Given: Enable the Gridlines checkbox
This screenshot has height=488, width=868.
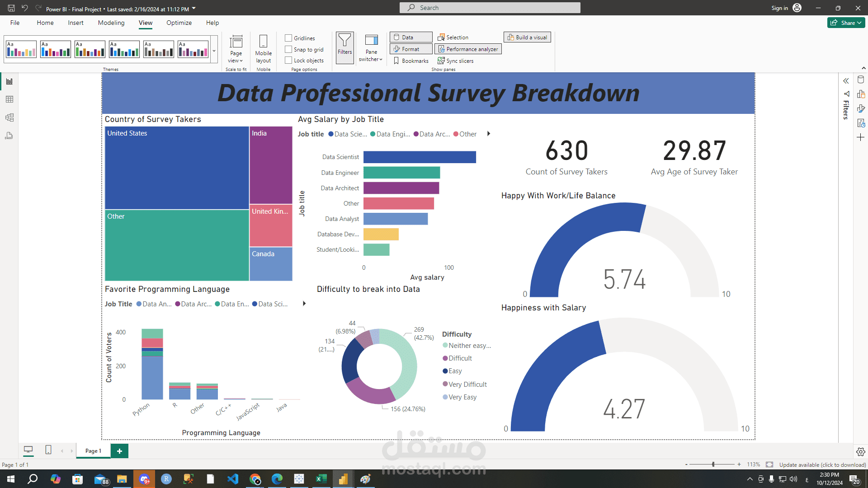Looking at the screenshot, I should pyautogui.click(x=288, y=38).
